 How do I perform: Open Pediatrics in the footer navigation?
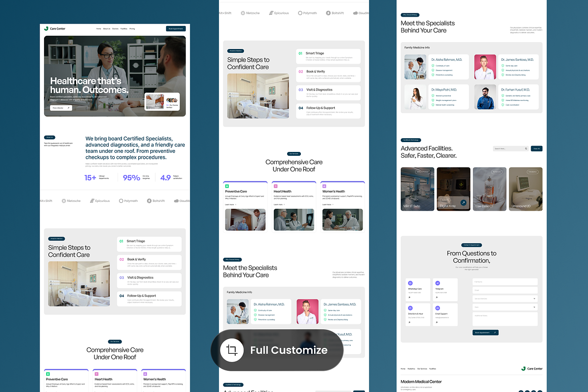pyautogui.click(x=411, y=368)
